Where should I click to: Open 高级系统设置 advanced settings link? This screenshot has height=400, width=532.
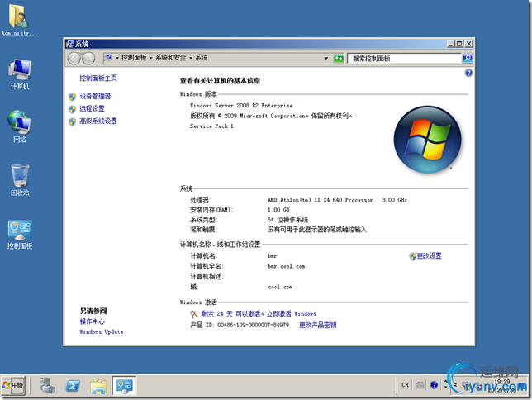[98, 121]
